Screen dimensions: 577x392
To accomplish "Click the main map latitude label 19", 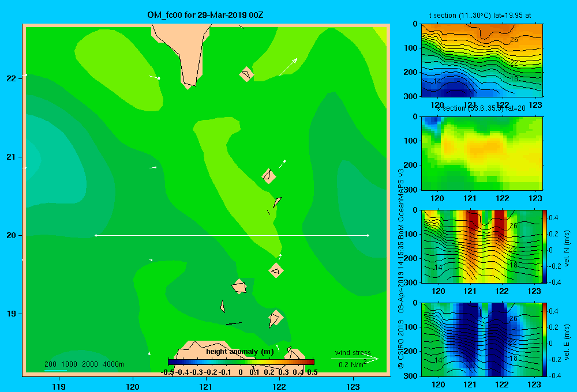I will click(x=11, y=314).
